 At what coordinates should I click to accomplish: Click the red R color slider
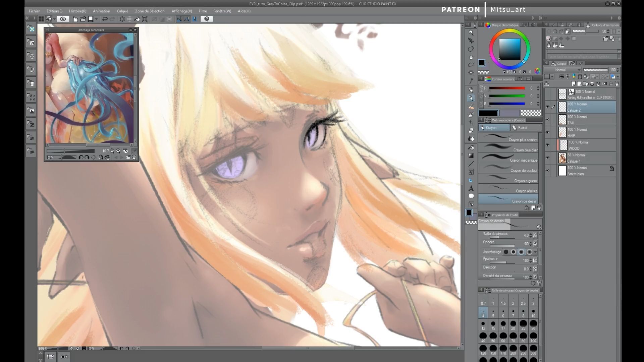click(507, 88)
